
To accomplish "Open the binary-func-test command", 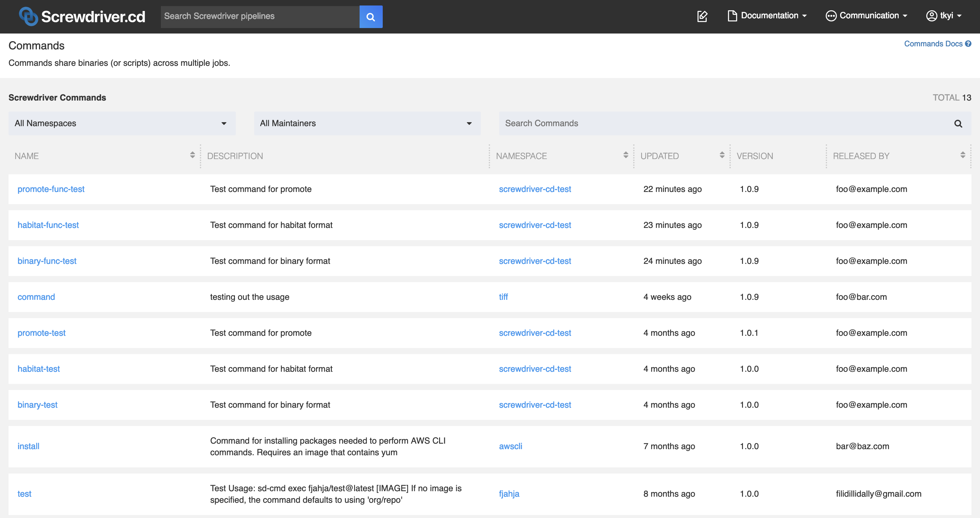I will (47, 261).
